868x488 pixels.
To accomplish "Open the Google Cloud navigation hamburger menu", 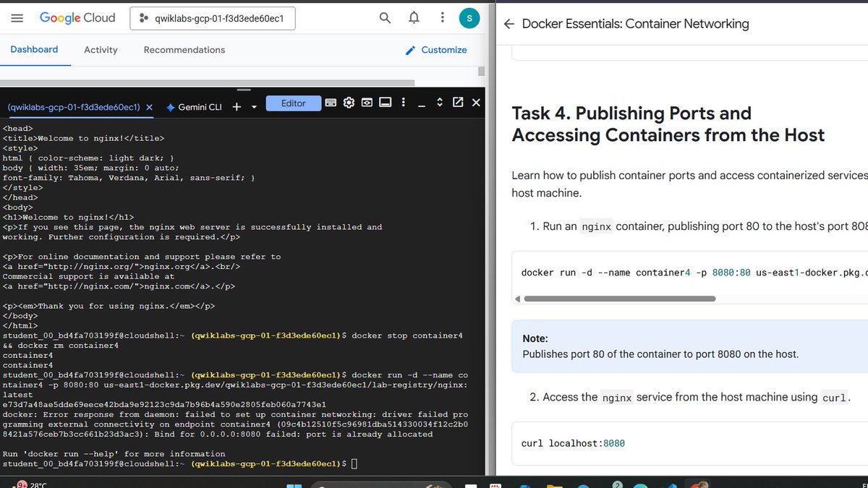I will tap(17, 18).
